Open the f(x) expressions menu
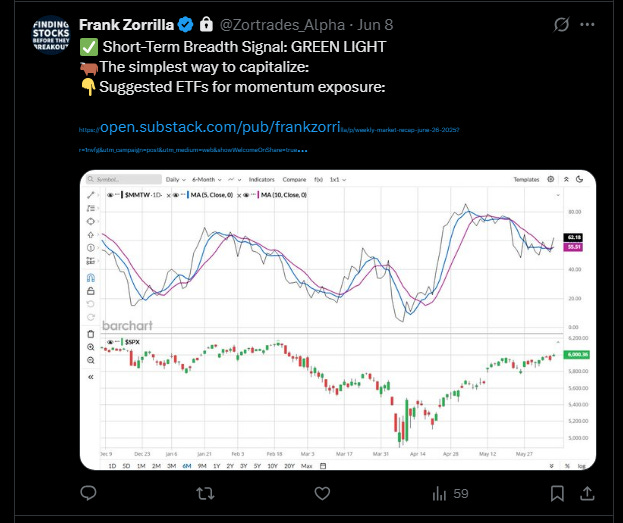This screenshot has width=623, height=523. pos(318,180)
